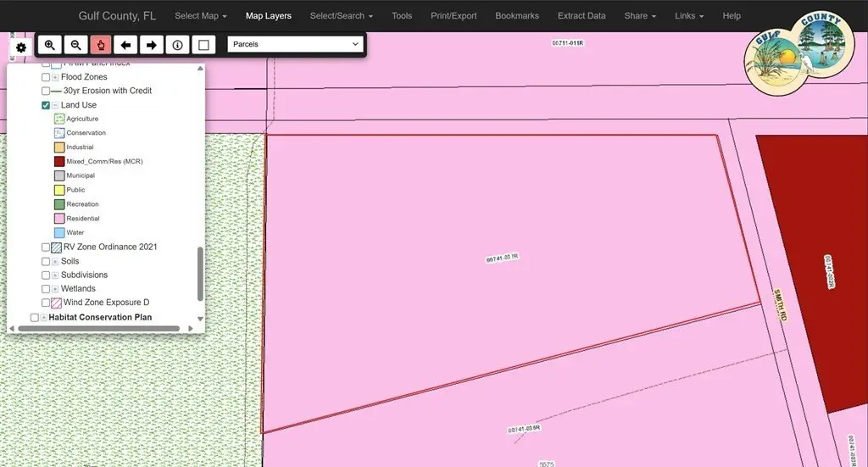Go to next map extent arrow

coord(152,45)
